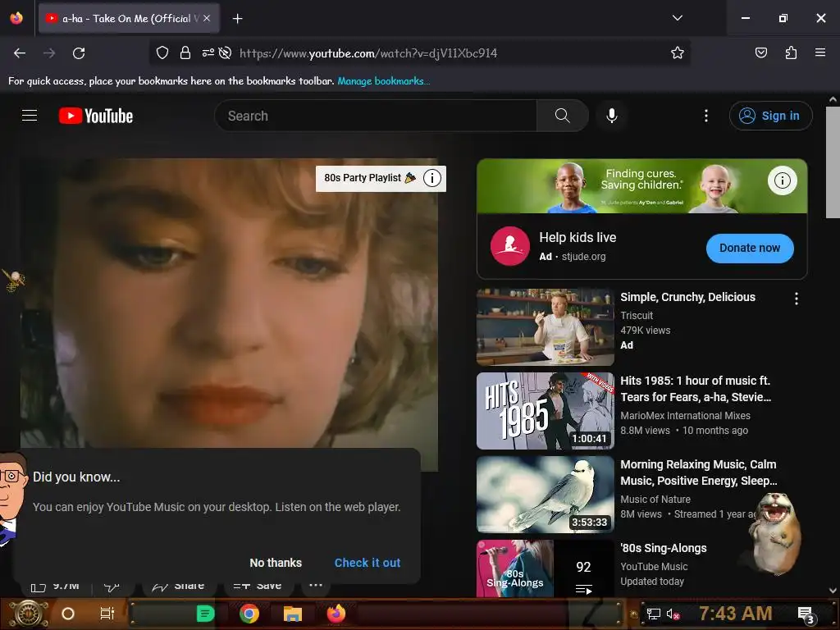Open File Explorer from taskbar
Image resolution: width=840 pixels, height=630 pixels.
click(x=293, y=614)
